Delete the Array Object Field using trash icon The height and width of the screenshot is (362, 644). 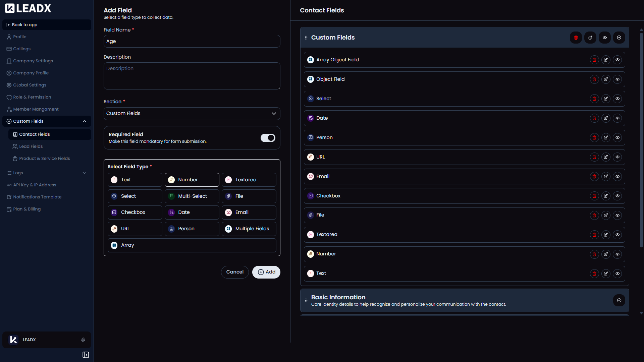click(x=594, y=60)
